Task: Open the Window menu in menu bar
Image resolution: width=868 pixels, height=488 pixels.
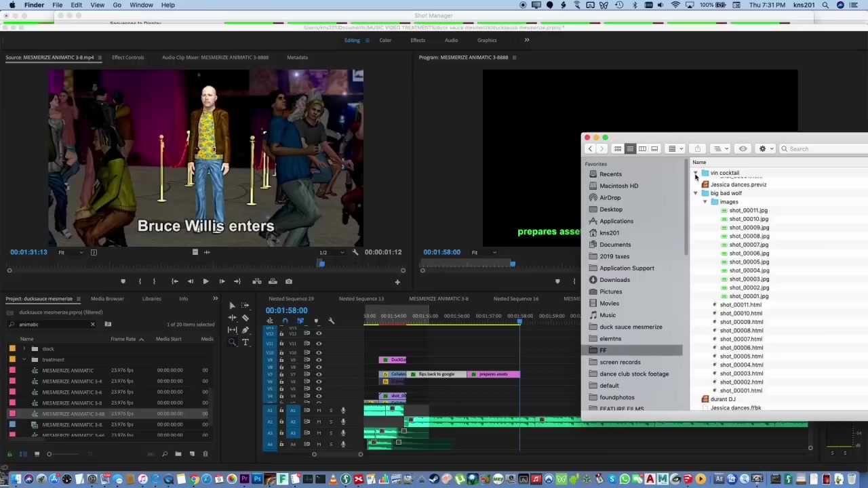Action: pyautogui.click(x=141, y=5)
